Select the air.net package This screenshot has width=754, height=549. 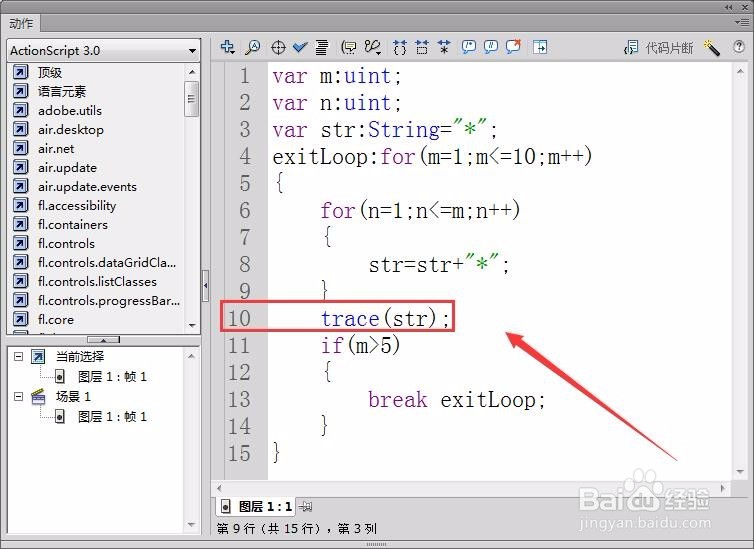[56, 149]
